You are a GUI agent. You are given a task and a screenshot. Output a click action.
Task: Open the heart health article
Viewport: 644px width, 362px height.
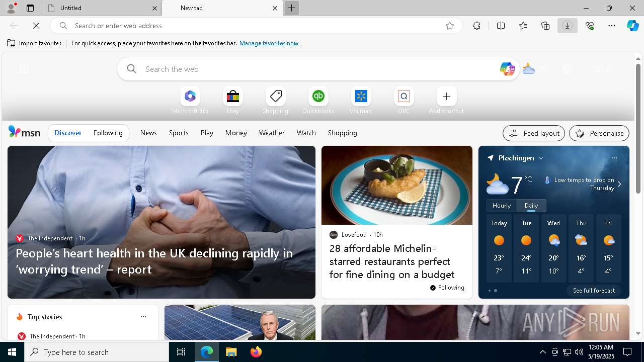pos(154,261)
